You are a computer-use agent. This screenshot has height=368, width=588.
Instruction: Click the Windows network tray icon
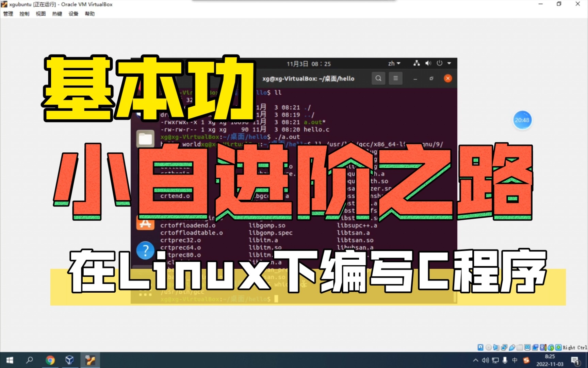coord(495,360)
